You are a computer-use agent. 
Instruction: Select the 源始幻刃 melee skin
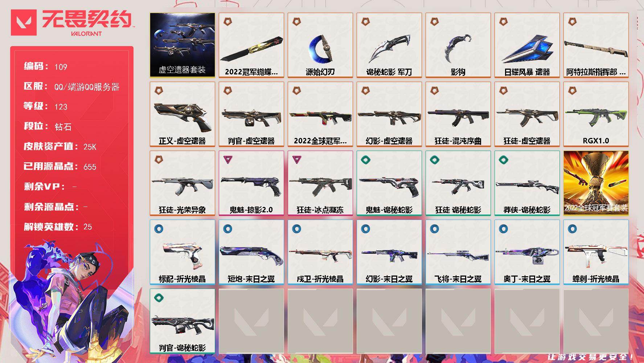click(320, 45)
